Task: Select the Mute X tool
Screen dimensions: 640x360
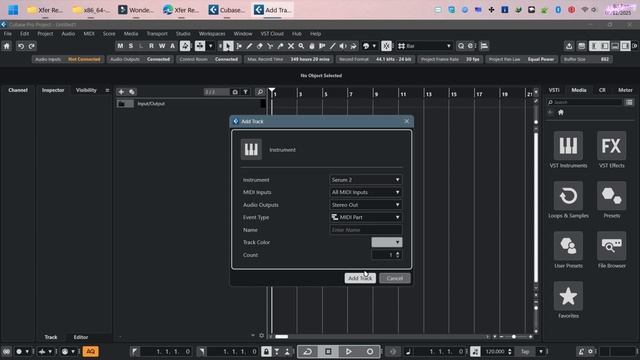Action: coord(291,46)
